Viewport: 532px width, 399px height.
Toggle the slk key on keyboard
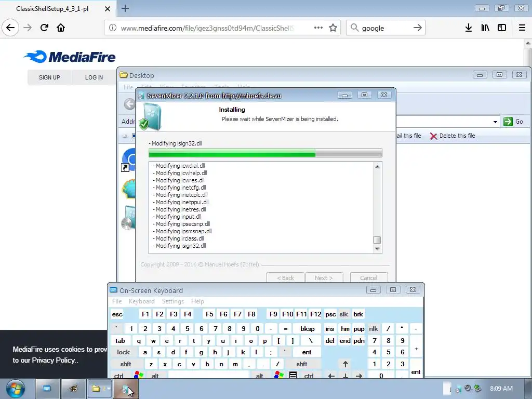click(344, 314)
